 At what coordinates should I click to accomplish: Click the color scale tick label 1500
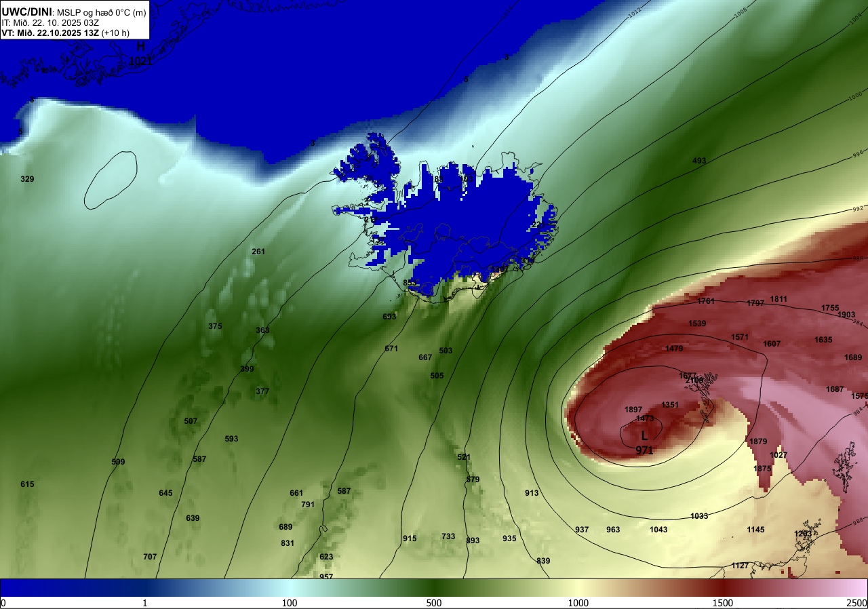(723, 603)
